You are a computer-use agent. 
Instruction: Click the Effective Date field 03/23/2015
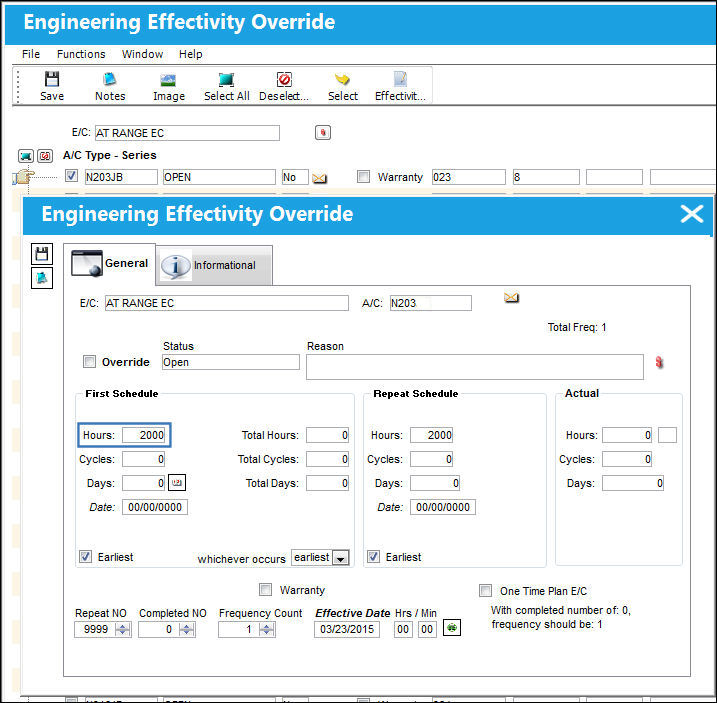347,629
